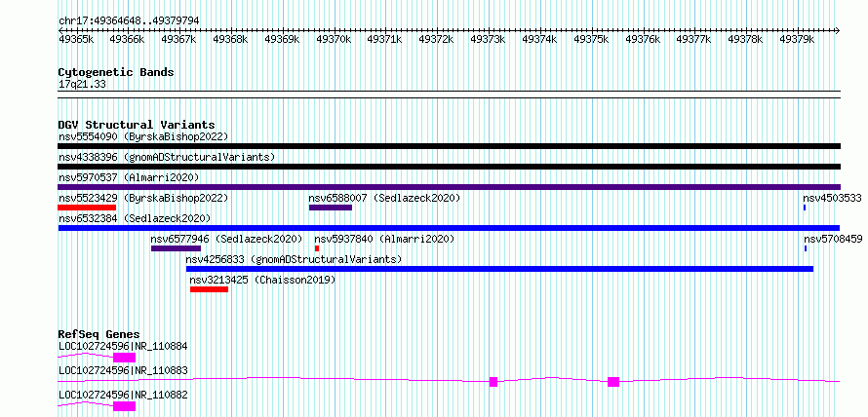868x417 pixels.
Task: Click the magenta exon of NR_110882
Action: click(x=124, y=406)
